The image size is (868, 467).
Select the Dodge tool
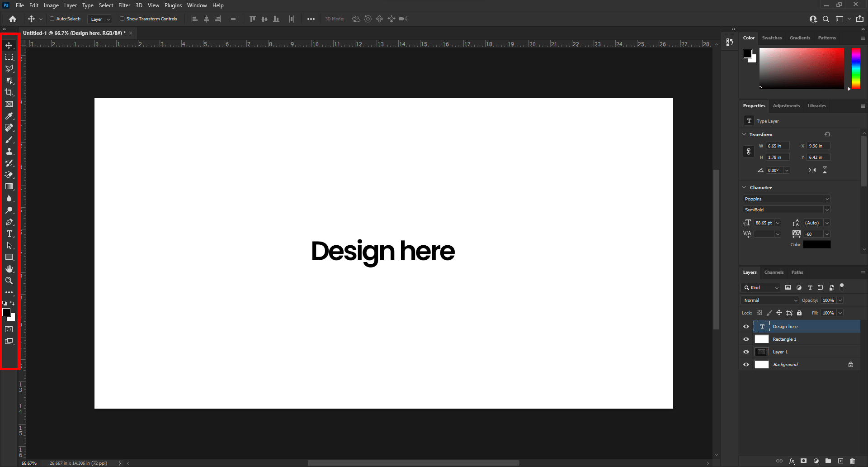tap(9, 210)
